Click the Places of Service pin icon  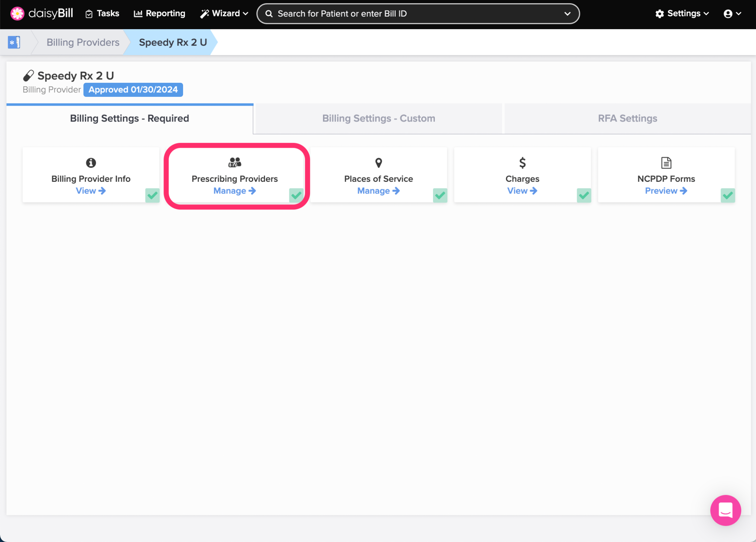click(378, 163)
